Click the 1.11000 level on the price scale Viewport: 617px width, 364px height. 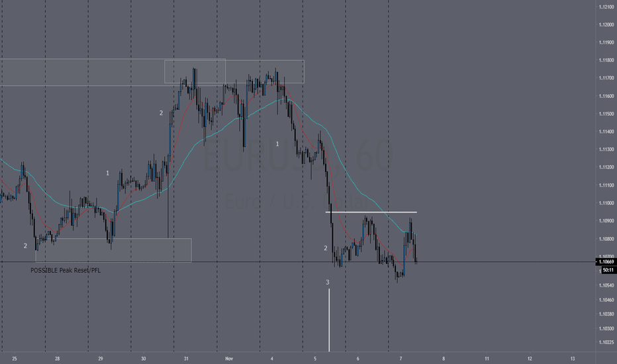point(606,203)
